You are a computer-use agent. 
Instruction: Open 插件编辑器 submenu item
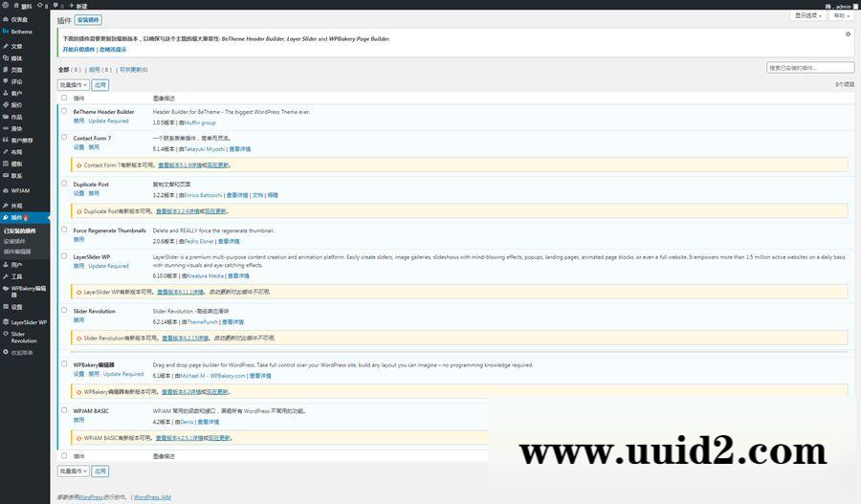(17, 252)
